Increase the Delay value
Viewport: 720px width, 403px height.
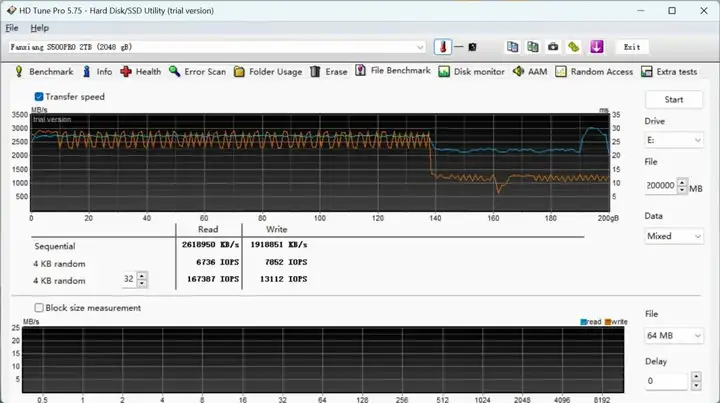(x=696, y=377)
